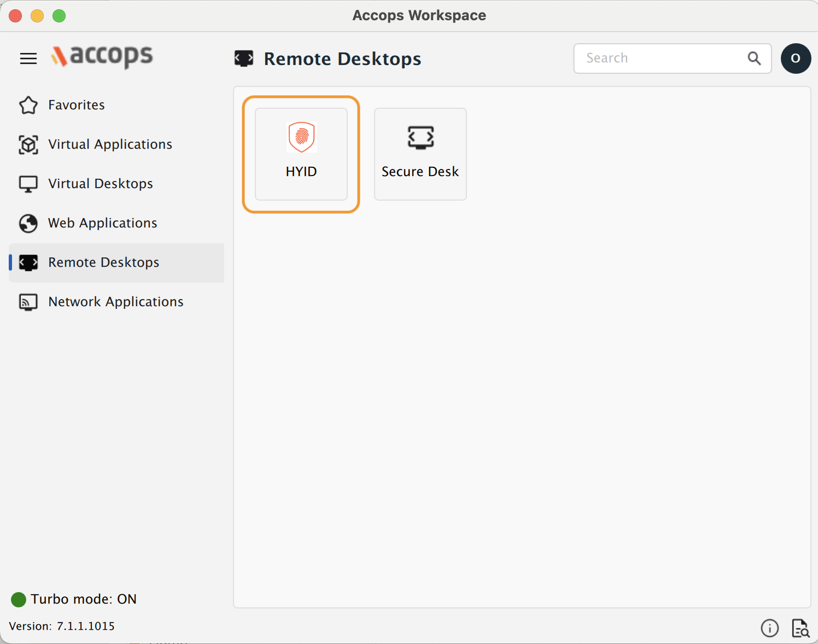This screenshot has height=644, width=818.
Task: Click the Accops logo
Action: click(102, 56)
